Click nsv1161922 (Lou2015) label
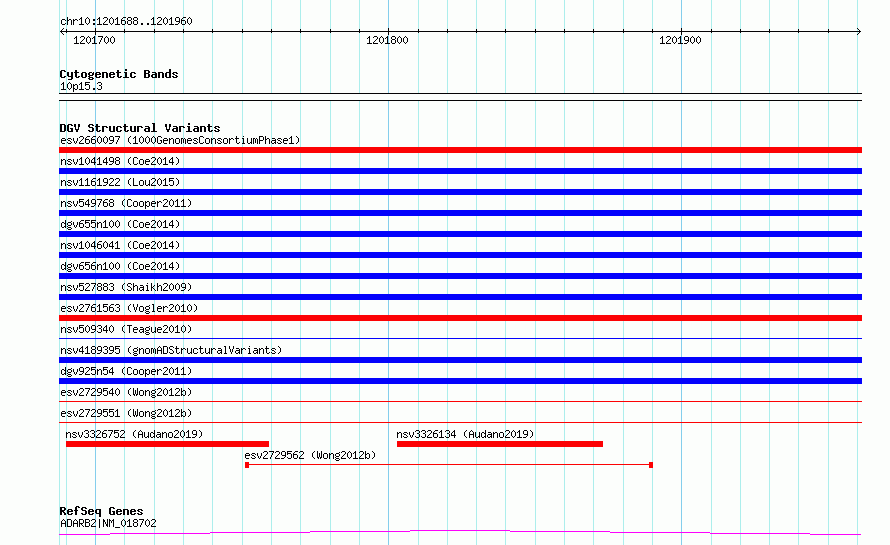This screenshot has height=545, width=890. (120, 182)
